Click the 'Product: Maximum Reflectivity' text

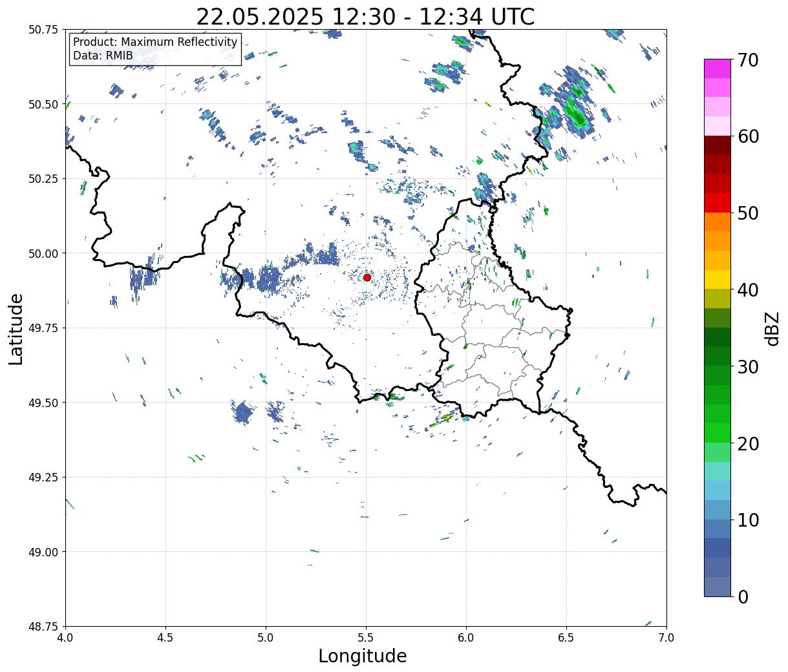pos(155,42)
